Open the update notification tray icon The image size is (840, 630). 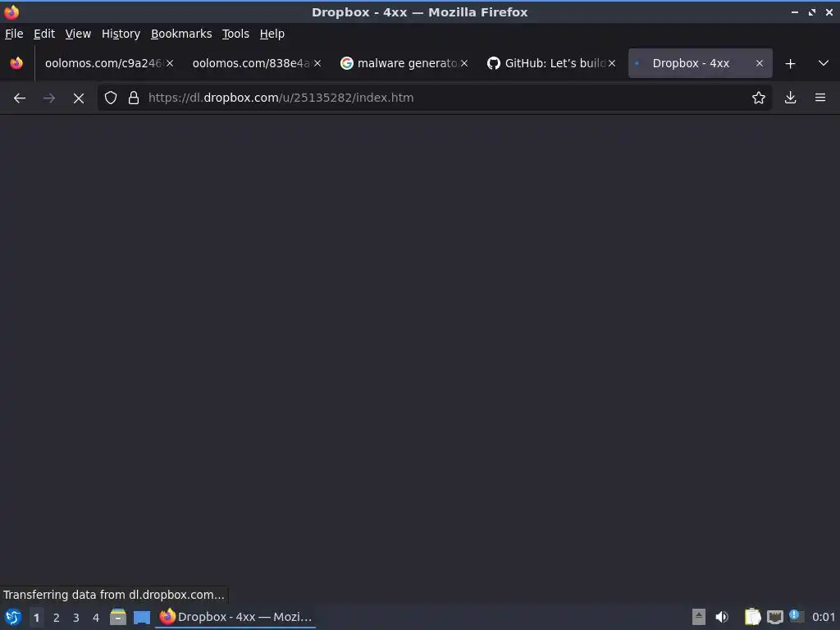797,616
